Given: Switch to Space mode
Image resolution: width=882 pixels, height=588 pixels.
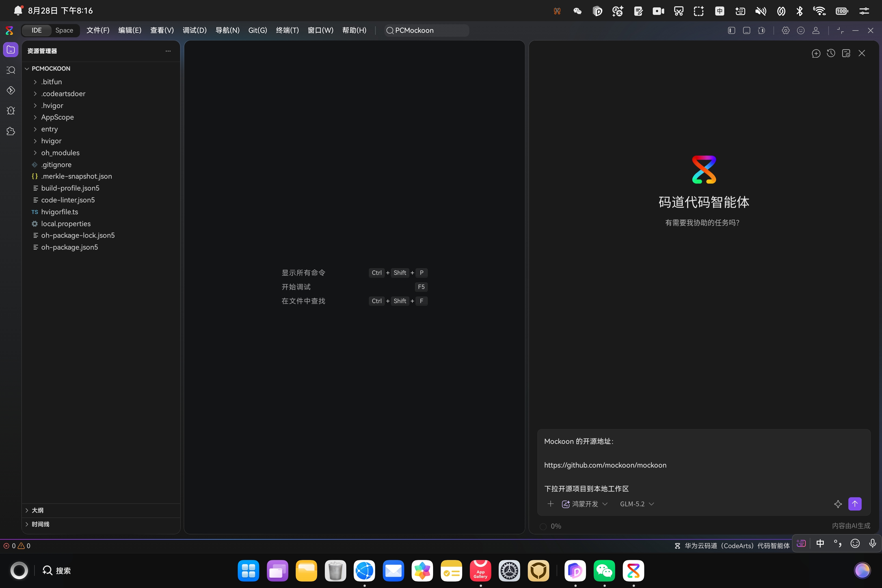Looking at the screenshot, I should coord(64,30).
